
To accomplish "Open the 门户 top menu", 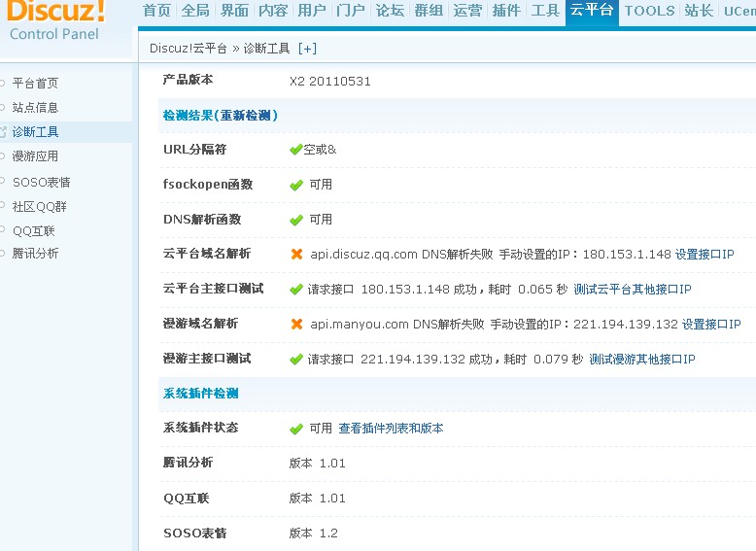I will [351, 10].
